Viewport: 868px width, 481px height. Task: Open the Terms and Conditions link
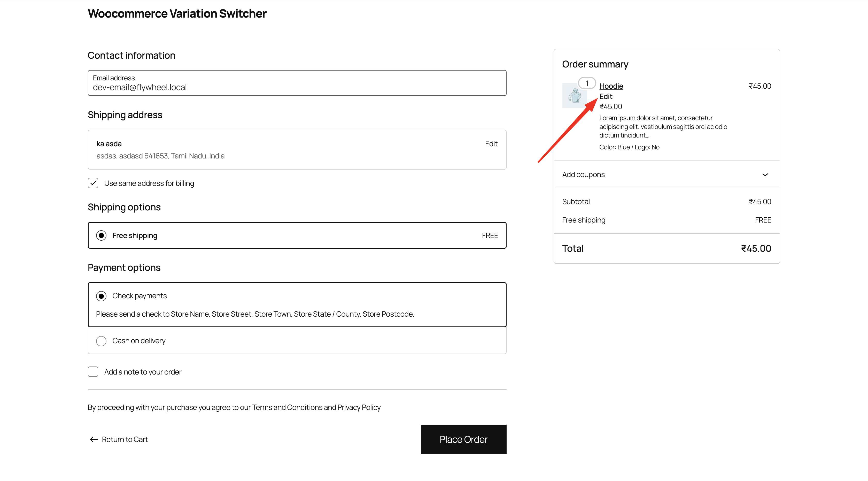(285, 407)
